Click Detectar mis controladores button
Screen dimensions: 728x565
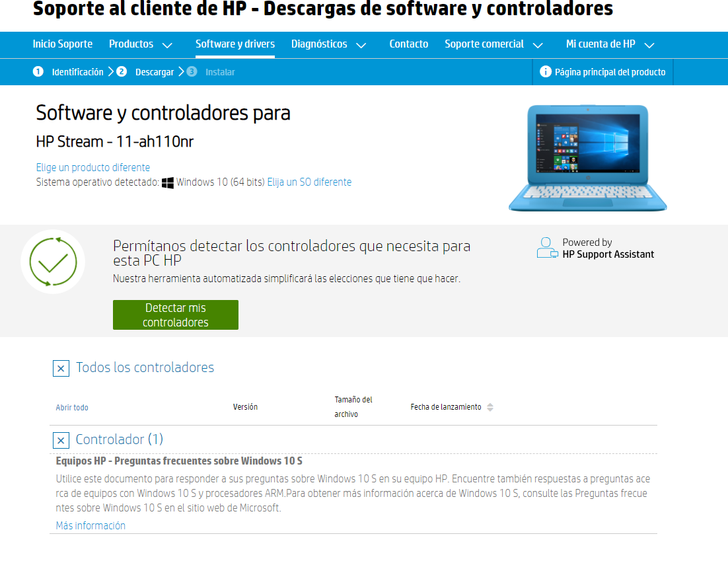click(x=176, y=315)
